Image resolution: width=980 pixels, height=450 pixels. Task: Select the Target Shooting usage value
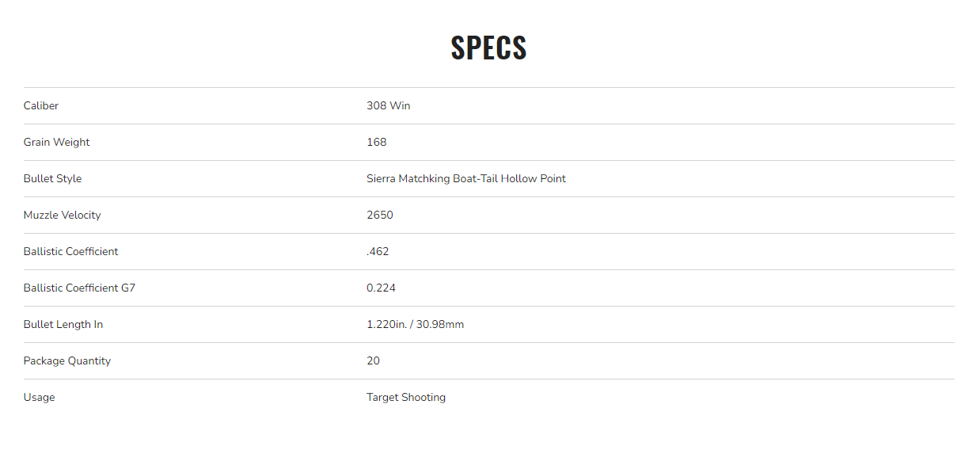(405, 398)
